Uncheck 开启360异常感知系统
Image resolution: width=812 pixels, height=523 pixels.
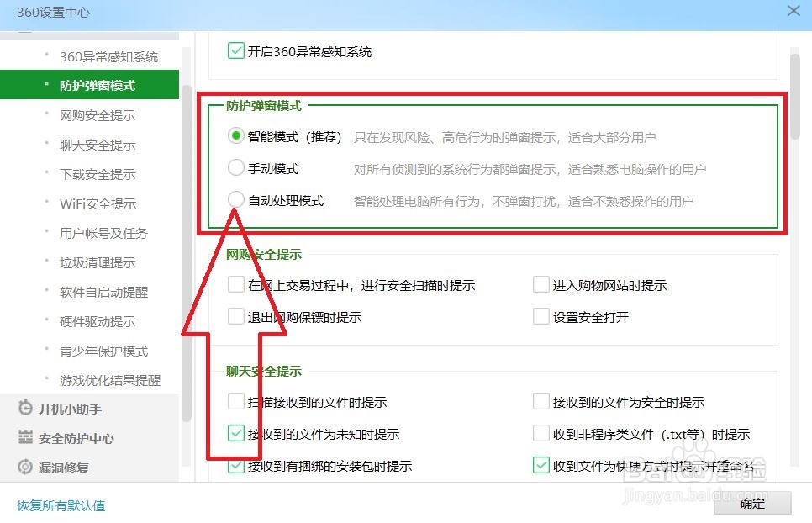click(x=235, y=50)
